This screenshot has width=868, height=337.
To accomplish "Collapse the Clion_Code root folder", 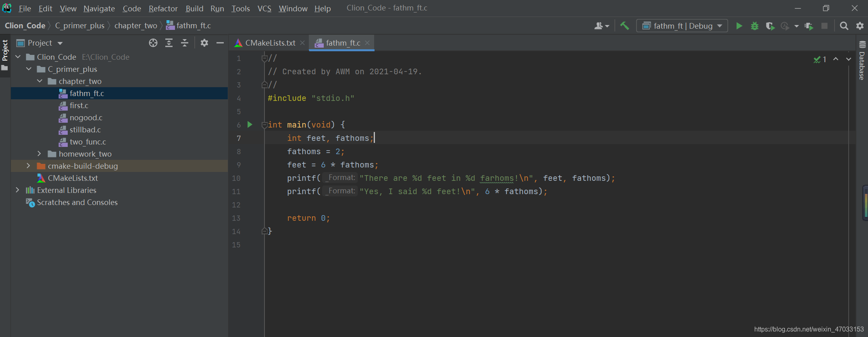I will (18, 57).
